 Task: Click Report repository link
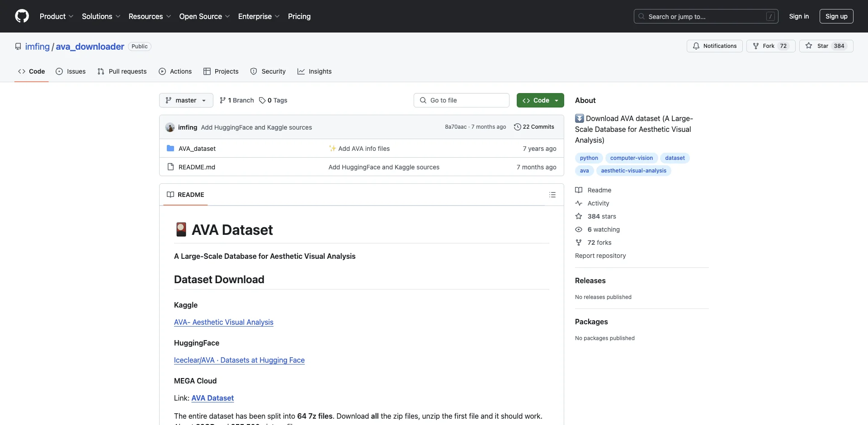[600, 256]
